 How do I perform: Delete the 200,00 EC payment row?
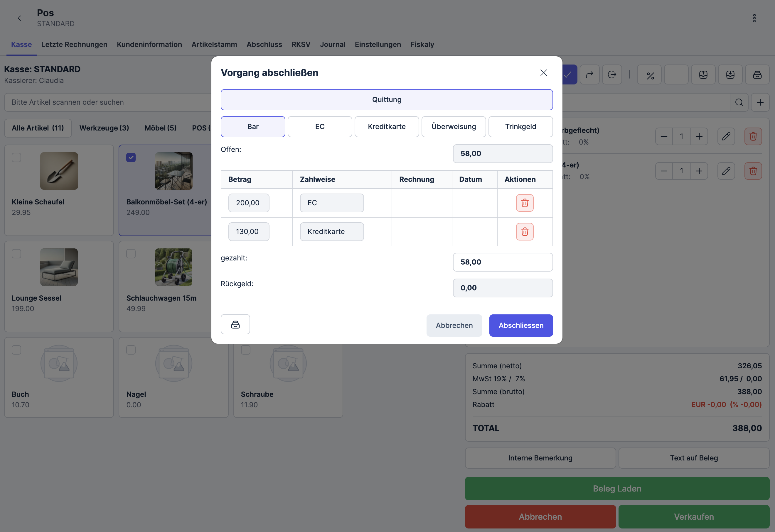(x=525, y=203)
